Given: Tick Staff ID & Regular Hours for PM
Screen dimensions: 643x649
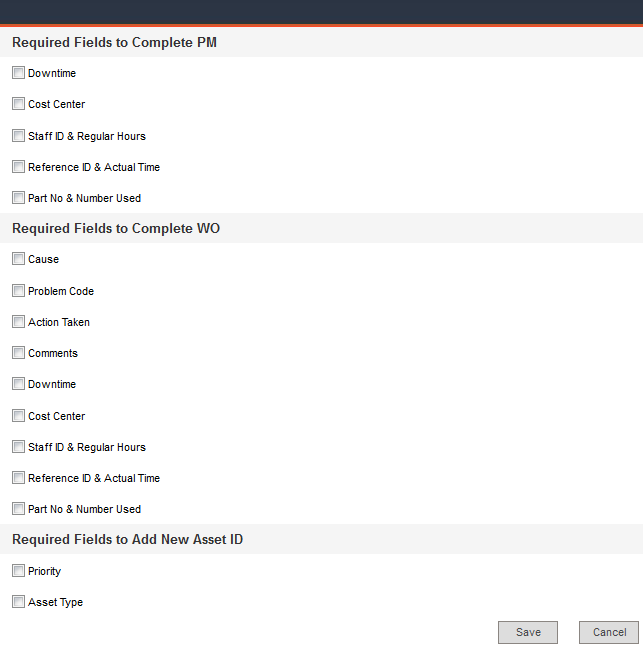Looking at the screenshot, I should [18, 136].
